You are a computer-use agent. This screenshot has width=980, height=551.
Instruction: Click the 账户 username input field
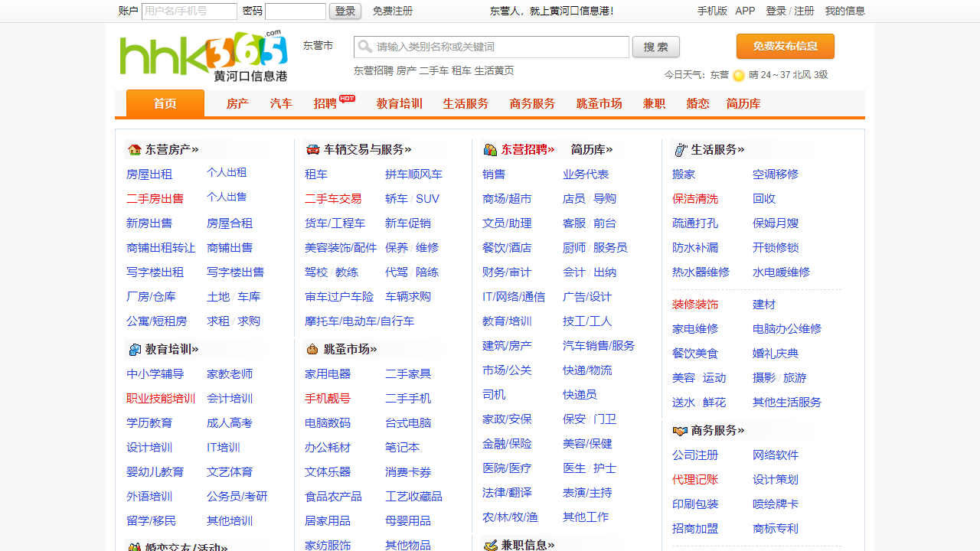pyautogui.click(x=189, y=11)
